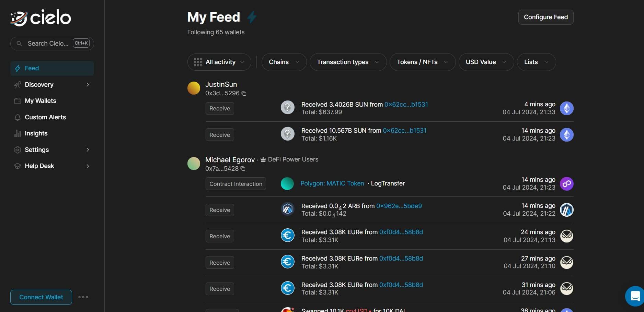The width and height of the screenshot is (644, 312).
Task: Click EURe token icon on 21:13 row
Action: pos(288,235)
